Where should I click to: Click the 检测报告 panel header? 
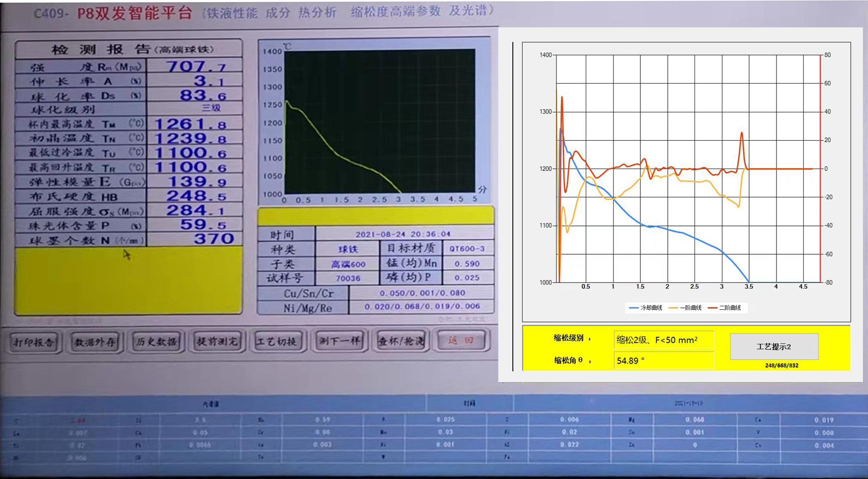(129, 49)
